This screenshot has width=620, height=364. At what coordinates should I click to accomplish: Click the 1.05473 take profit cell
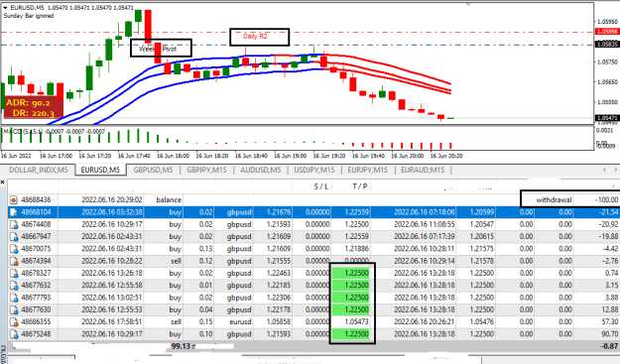tap(357, 322)
